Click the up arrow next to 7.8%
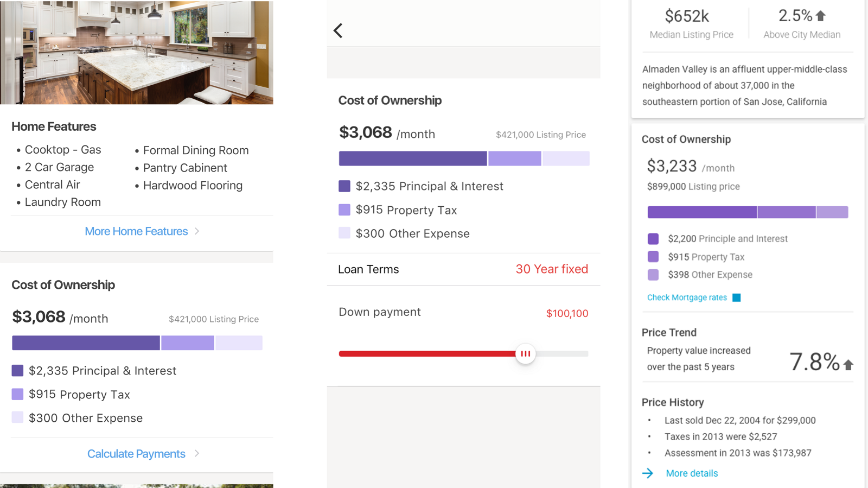868x488 pixels. pyautogui.click(x=848, y=365)
